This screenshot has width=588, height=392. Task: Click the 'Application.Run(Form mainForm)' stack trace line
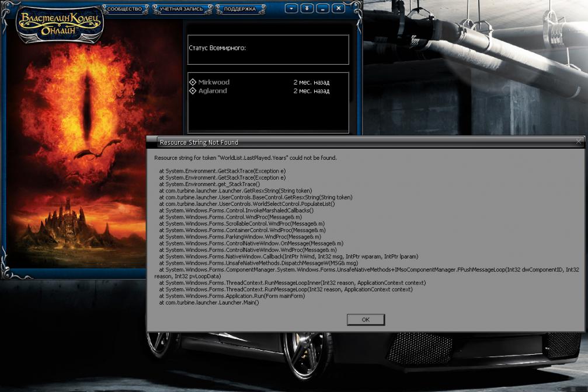pos(232,296)
